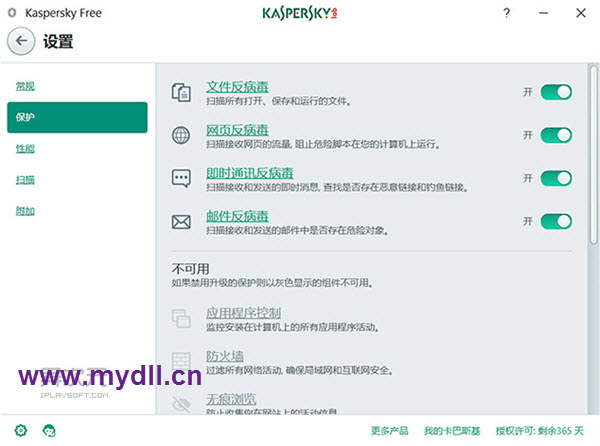Viewport: 600px width, 446px height.
Task: Minimize the Kaspersky Free window
Action: click(x=543, y=13)
